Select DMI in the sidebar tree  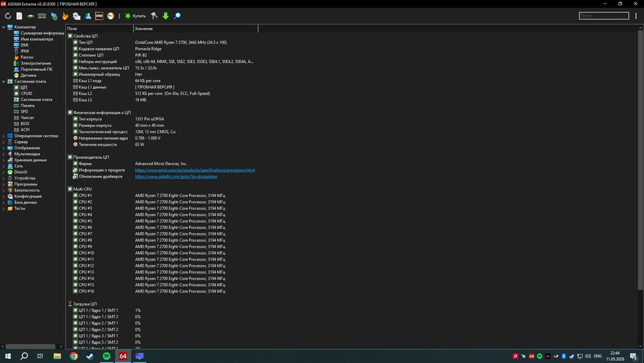click(x=21, y=45)
